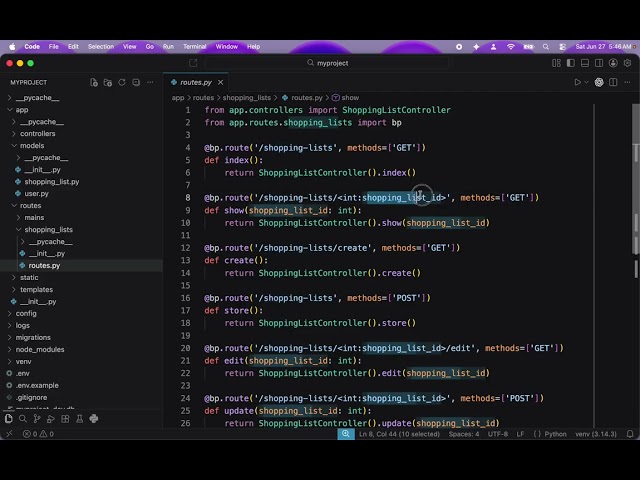Click the Python language mode in status bar
The height and width of the screenshot is (480, 640).
coord(555,434)
